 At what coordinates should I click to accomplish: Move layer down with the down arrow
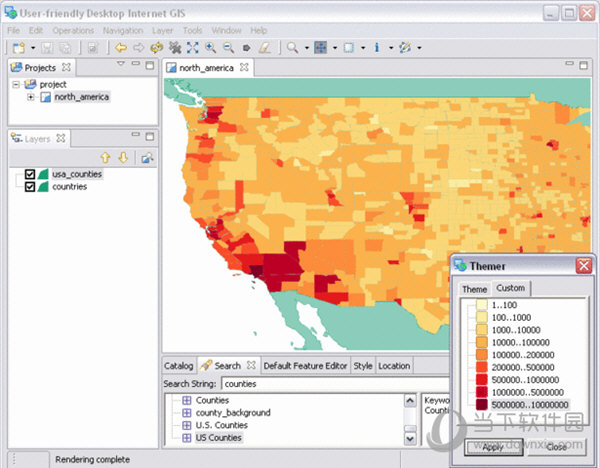122,157
